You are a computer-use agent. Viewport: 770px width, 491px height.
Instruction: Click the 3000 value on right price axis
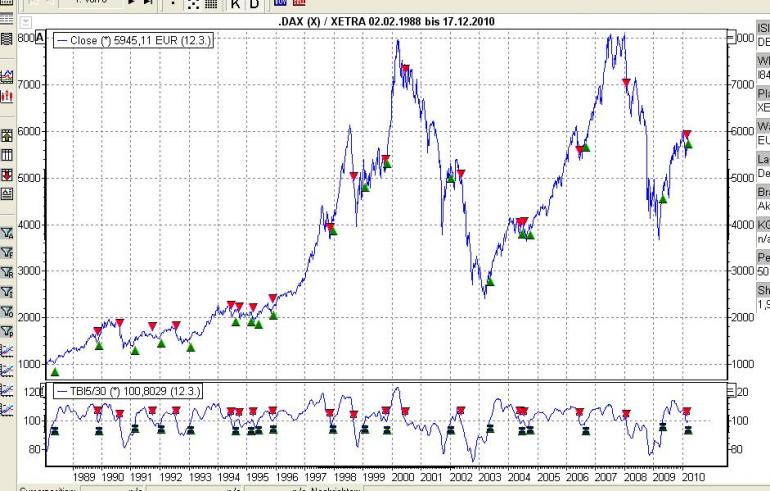click(742, 271)
